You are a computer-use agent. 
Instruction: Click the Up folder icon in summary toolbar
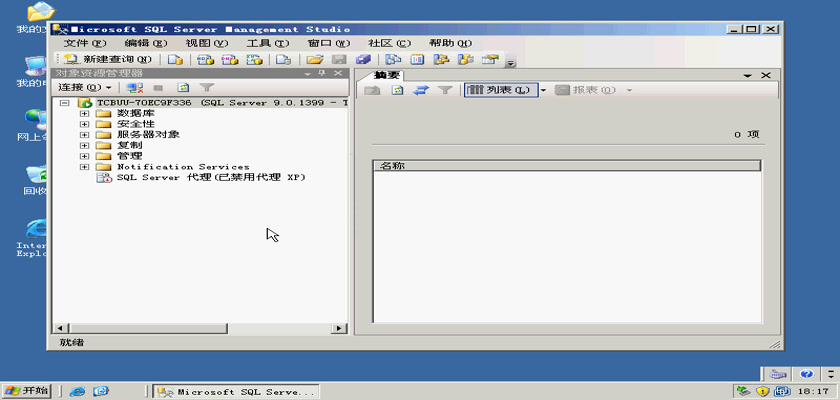372,90
